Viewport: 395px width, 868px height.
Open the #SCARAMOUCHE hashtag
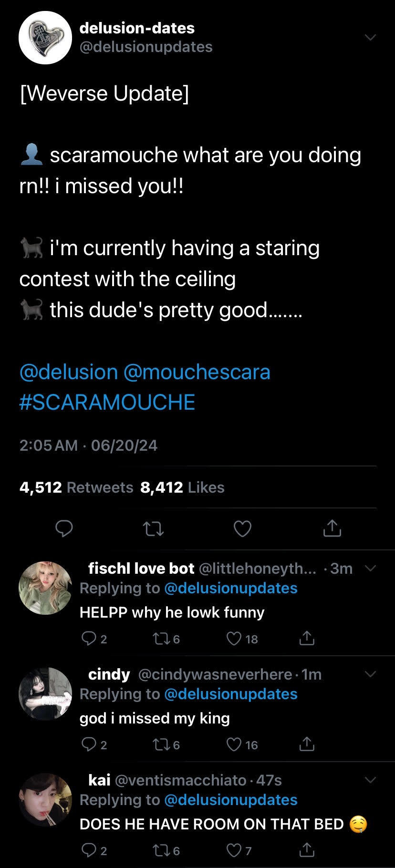[x=107, y=402]
